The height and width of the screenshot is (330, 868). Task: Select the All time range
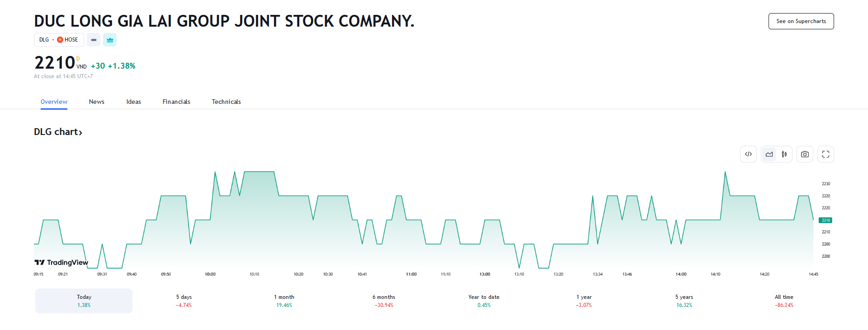click(784, 301)
